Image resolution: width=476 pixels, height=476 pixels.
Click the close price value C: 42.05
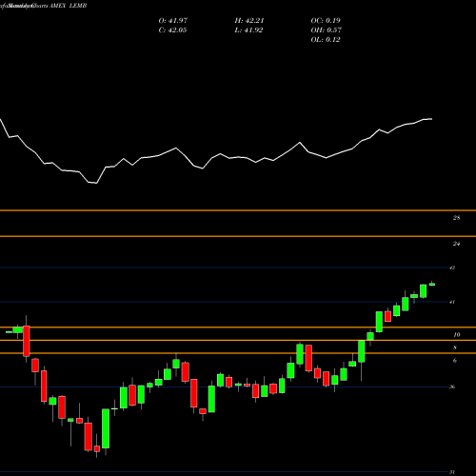click(x=172, y=30)
